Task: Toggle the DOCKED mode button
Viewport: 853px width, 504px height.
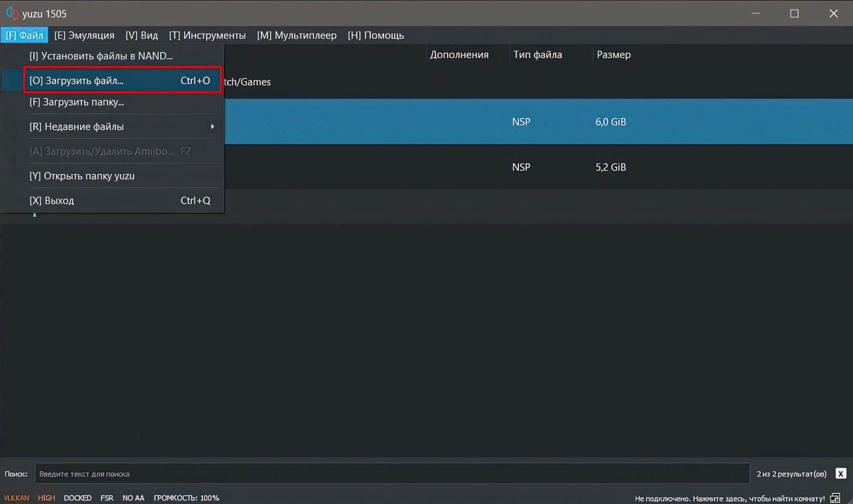Action: tap(78, 498)
